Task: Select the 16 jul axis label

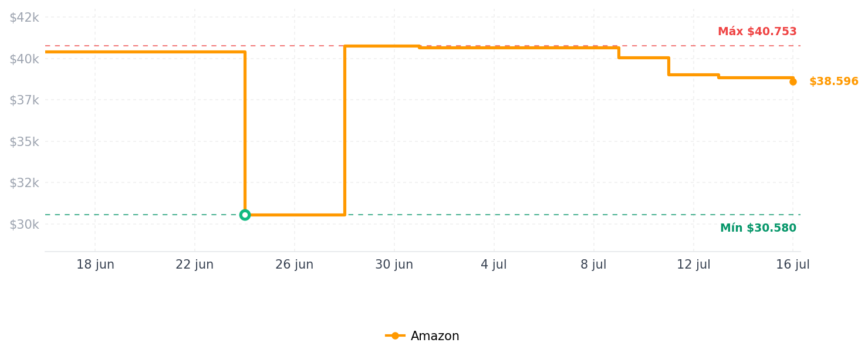Action: [x=793, y=265]
